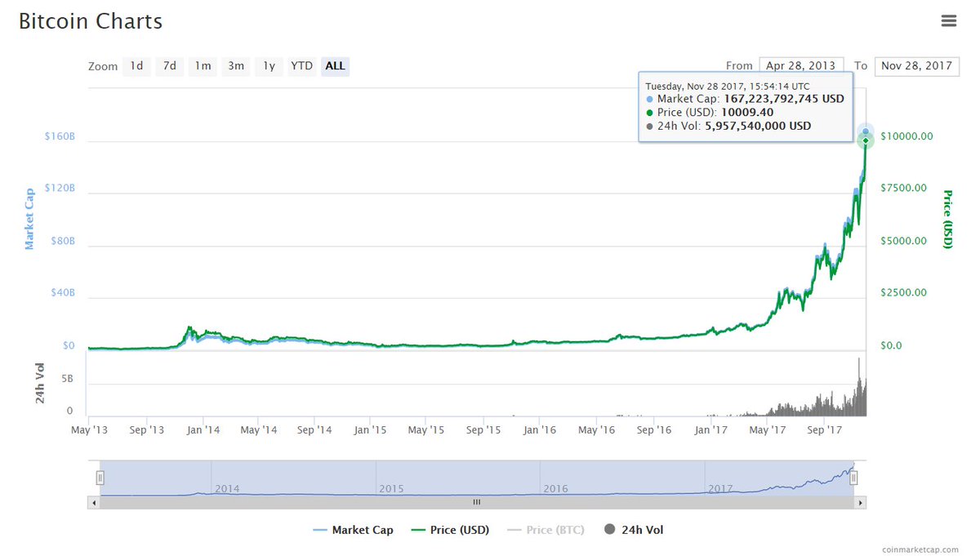Viewport: 980px width, 556px height.
Task: Toggle the Price (USD) legend series
Action: 450,530
